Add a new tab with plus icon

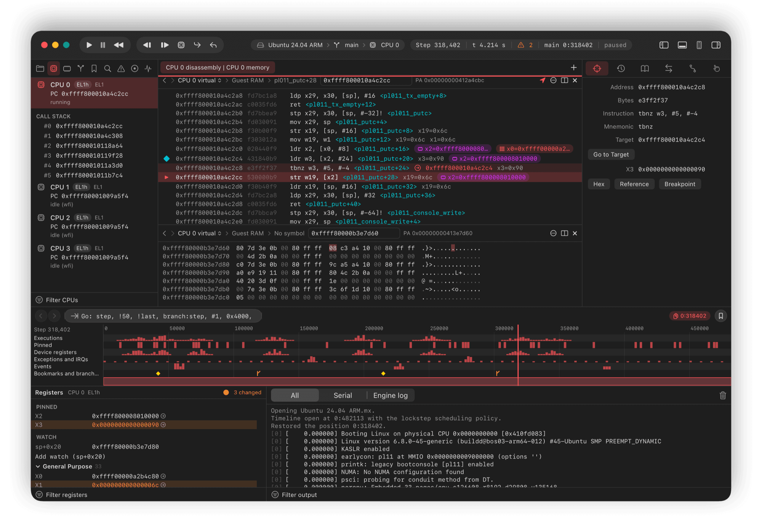(x=574, y=67)
